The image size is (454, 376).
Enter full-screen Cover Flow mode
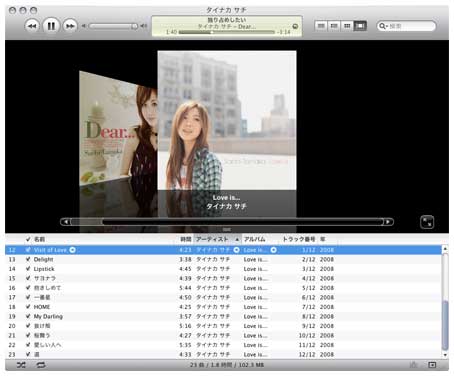coord(427,222)
